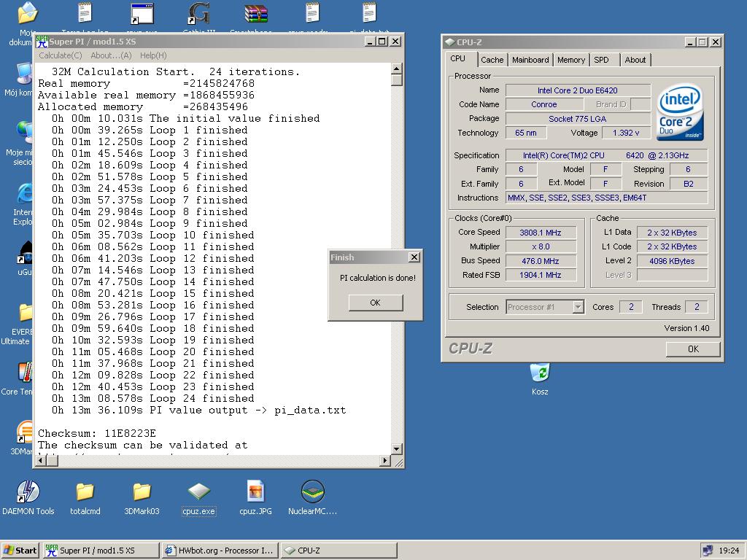Viewport: 747px width, 560px height.
Task: Click the Instructions field MMX, SSE, SSE2
Action: click(606, 198)
